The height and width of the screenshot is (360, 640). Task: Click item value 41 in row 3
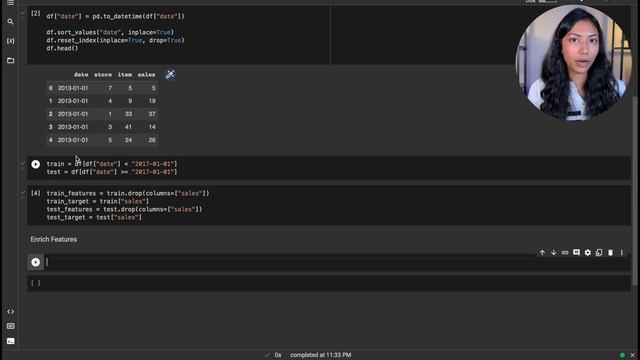(x=128, y=127)
